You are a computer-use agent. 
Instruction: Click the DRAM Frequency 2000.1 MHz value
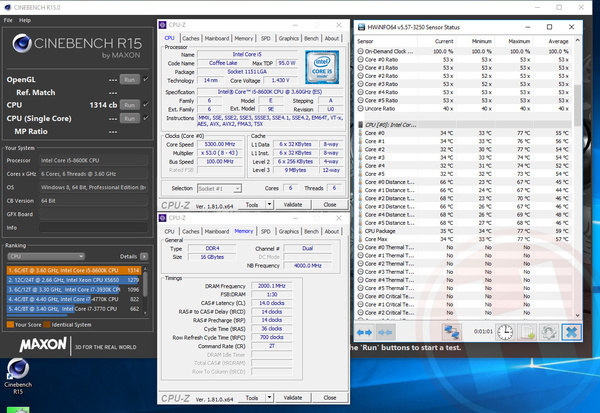coord(271,286)
